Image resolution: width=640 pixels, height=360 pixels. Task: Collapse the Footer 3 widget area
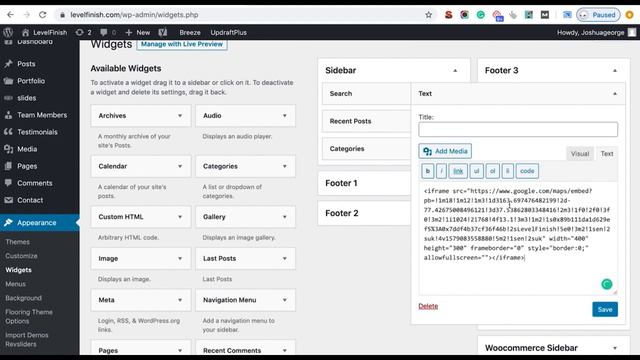(x=615, y=71)
